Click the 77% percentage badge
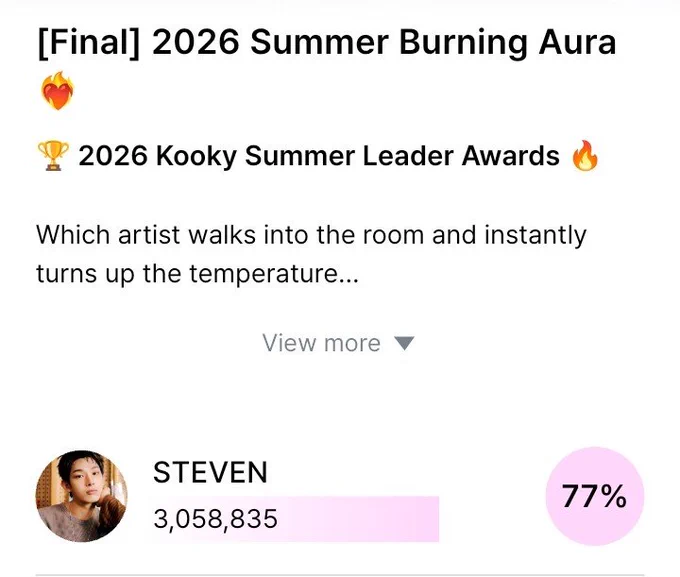This screenshot has width=680, height=577. tap(595, 496)
